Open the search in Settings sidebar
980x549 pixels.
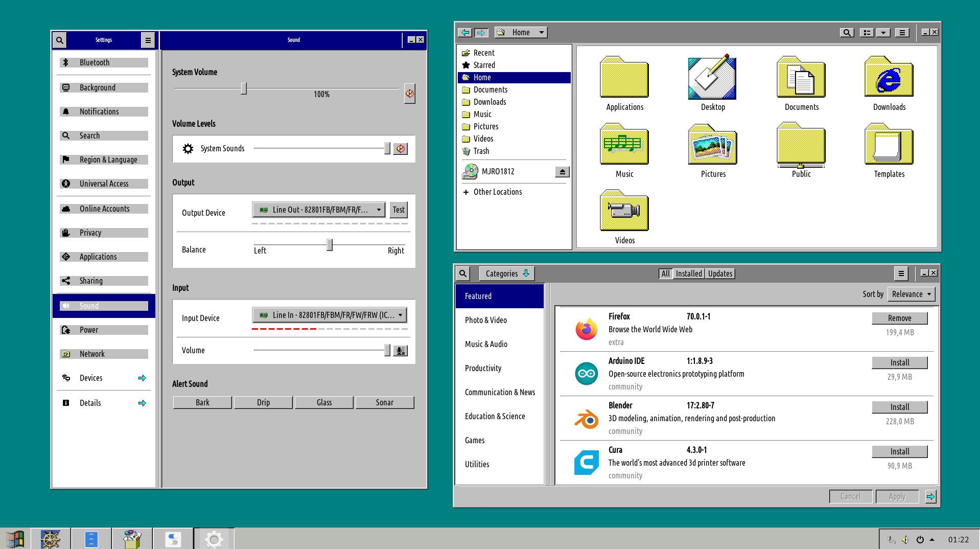tap(60, 40)
